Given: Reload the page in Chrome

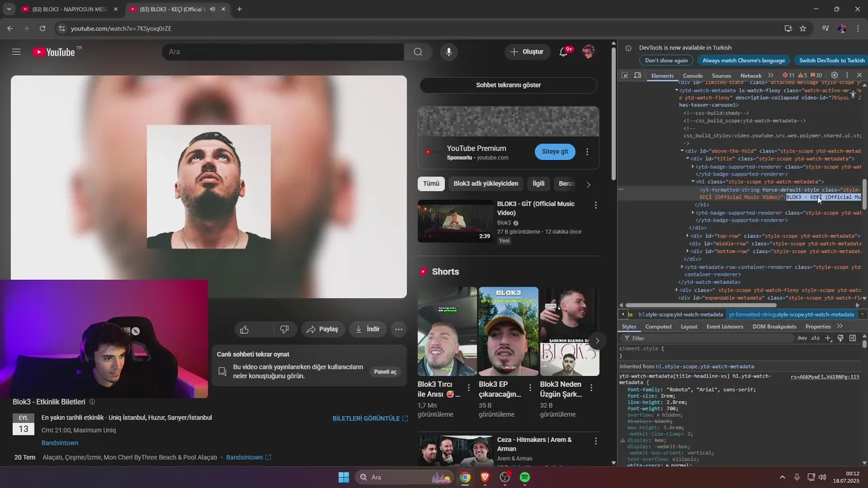Looking at the screenshot, I should coord(42,28).
